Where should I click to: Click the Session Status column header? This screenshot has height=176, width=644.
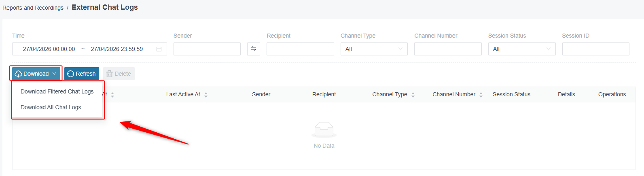[x=511, y=94]
